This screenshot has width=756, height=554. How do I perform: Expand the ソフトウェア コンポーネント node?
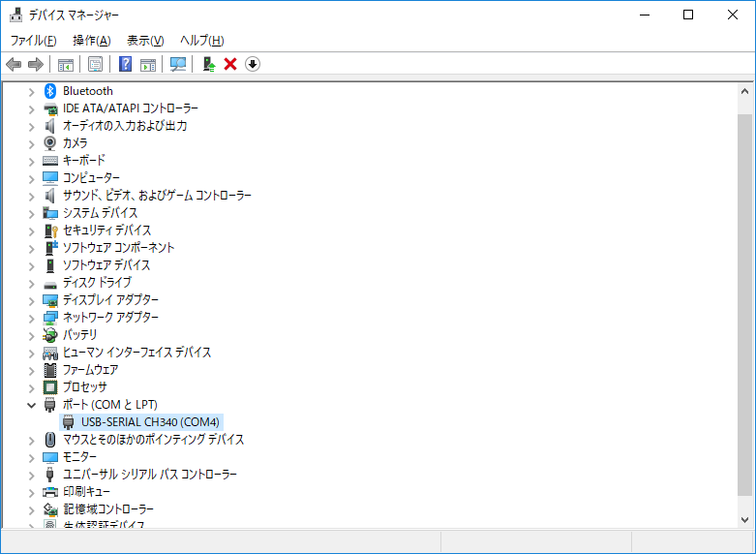coord(31,249)
